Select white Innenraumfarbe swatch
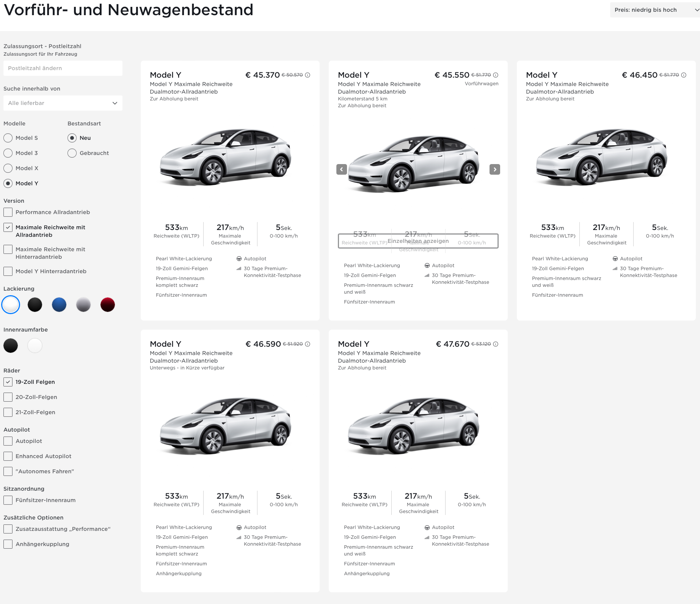The width and height of the screenshot is (700, 604). click(35, 346)
